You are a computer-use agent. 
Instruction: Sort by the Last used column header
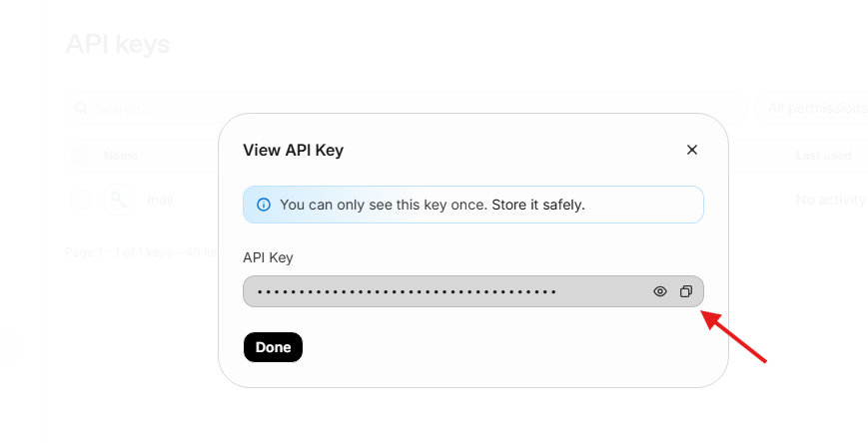pos(824,156)
